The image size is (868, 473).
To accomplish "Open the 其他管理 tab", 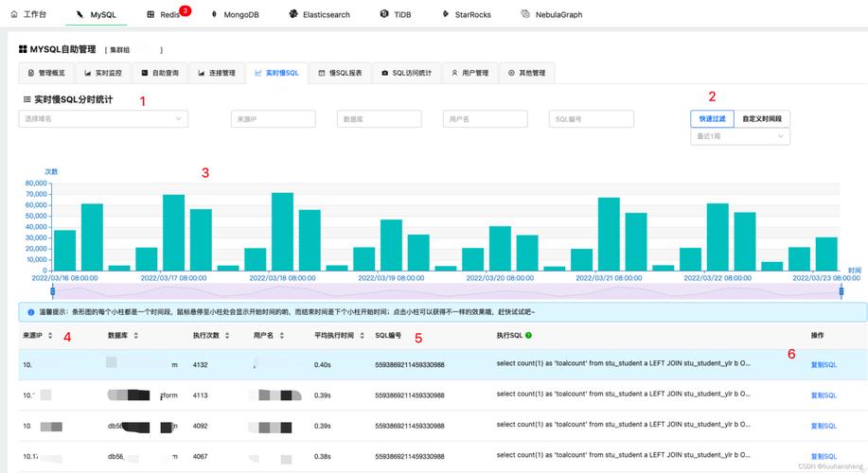I will (x=527, y=73).
